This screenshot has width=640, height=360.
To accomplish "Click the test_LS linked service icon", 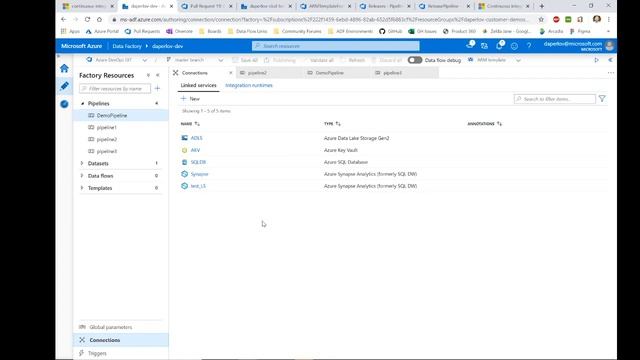I will [x=184, y=186].
